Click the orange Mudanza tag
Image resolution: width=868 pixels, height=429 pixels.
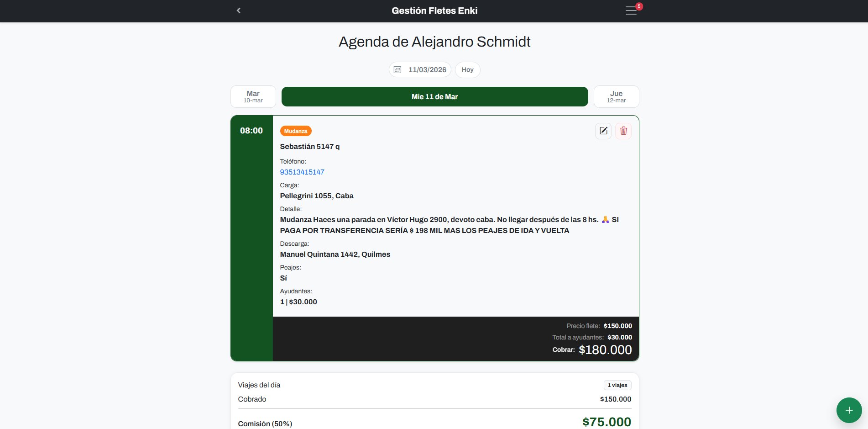[296, 131]
